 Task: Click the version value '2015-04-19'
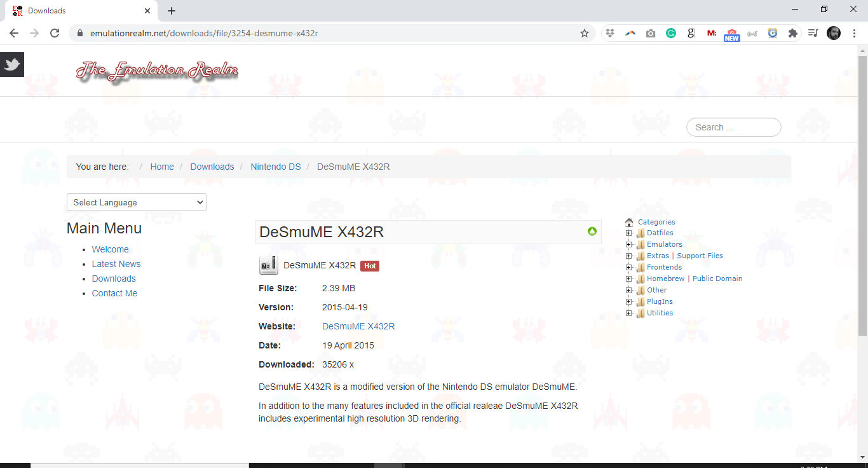345,307
